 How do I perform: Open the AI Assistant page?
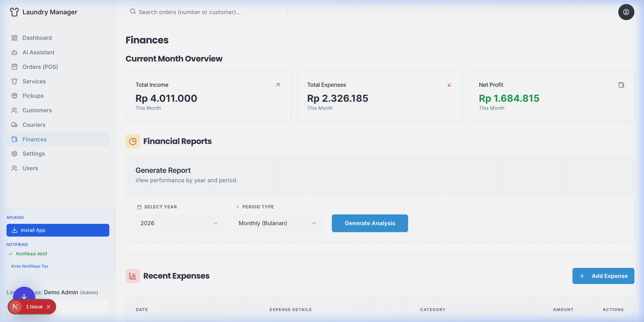click(38, 52)
